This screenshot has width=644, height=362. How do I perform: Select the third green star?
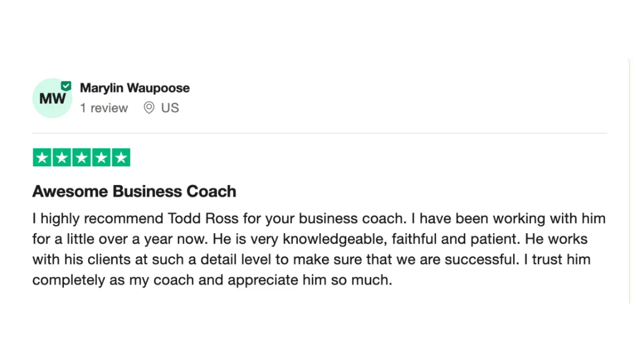coord(82,158)
